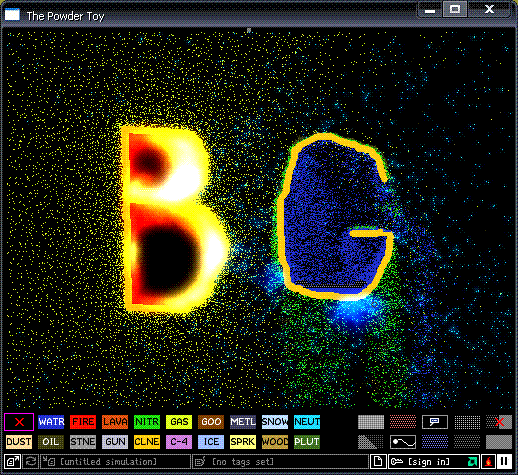
Task: Select the PLUT plutonium element
Action: click(x=307, y=442)
